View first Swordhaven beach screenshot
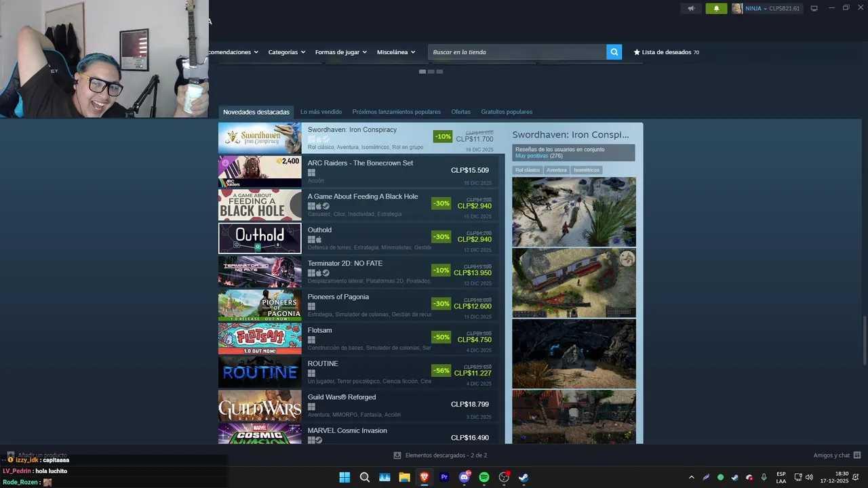The height and width of the screenshot is (488, 868). pyautogui.click(x=574, y=212)
